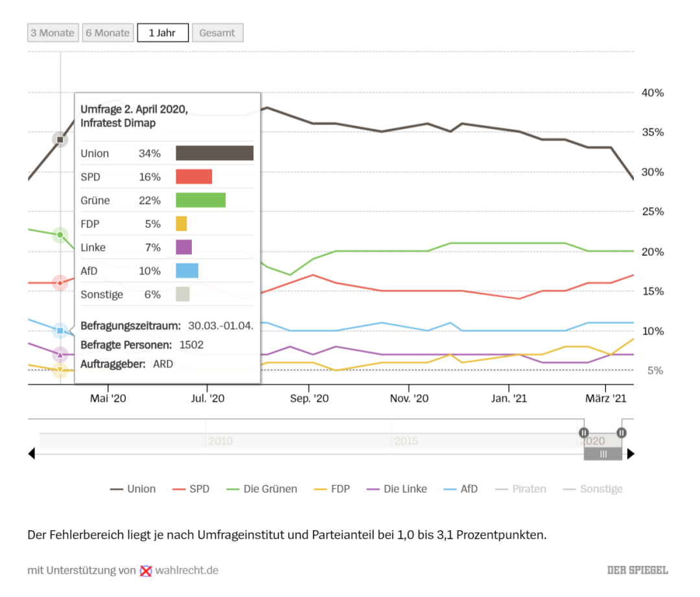This screenshot has height=597, width=700.
Task: Switch to the Gesamt time range
Action: (x=218, y=32)
